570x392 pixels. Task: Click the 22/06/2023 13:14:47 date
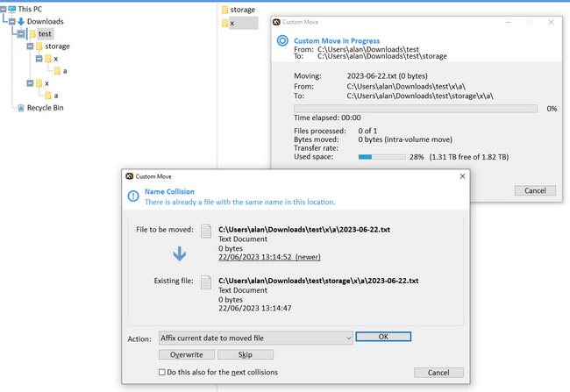(255, 309)
